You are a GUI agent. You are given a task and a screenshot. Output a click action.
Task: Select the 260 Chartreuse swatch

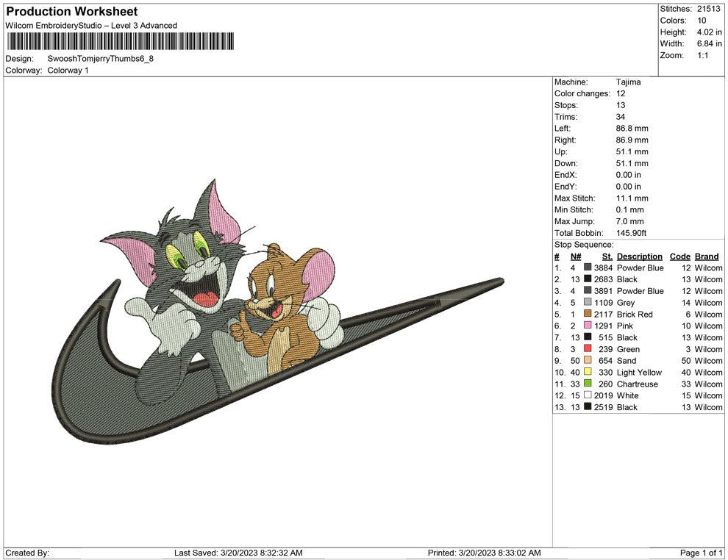point(588,383)
